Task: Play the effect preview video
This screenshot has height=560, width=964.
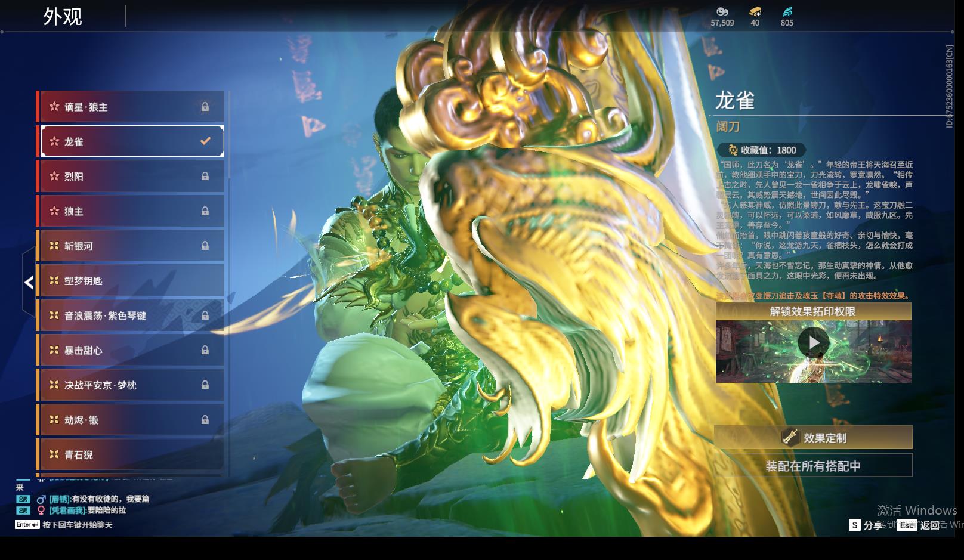Action: [813, 343]
